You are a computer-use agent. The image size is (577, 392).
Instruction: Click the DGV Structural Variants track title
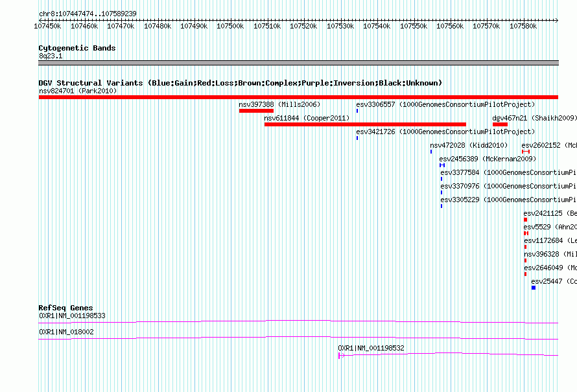[x=241, y=83]
